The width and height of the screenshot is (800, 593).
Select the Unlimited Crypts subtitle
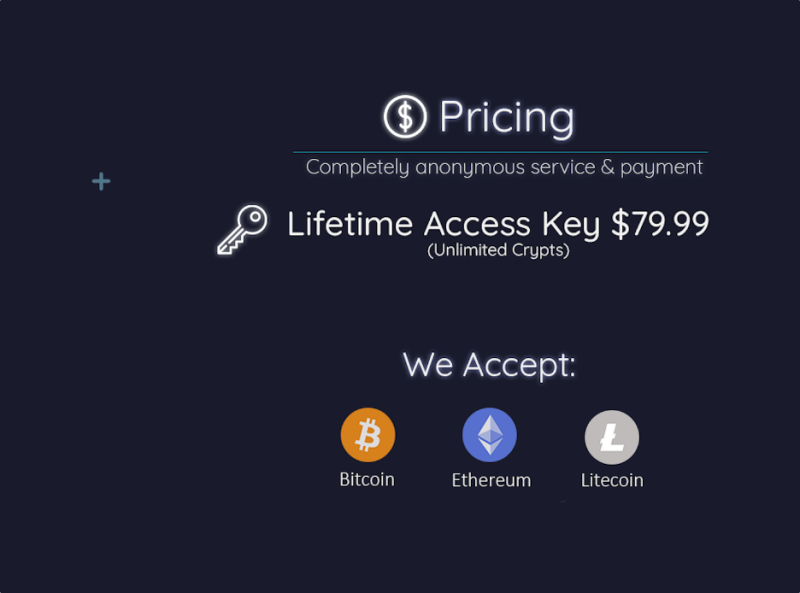[x=497, y=251]
